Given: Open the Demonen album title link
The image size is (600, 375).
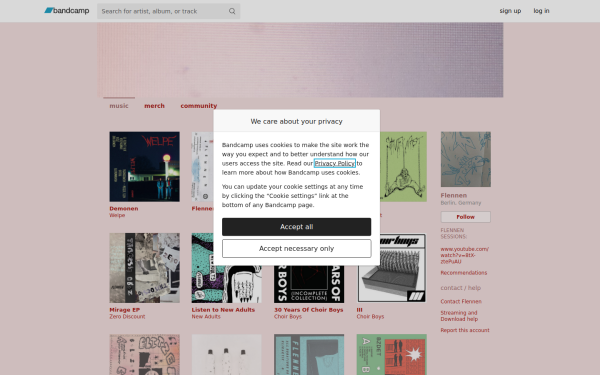Looking at the screenshot, I should (124, 209).
